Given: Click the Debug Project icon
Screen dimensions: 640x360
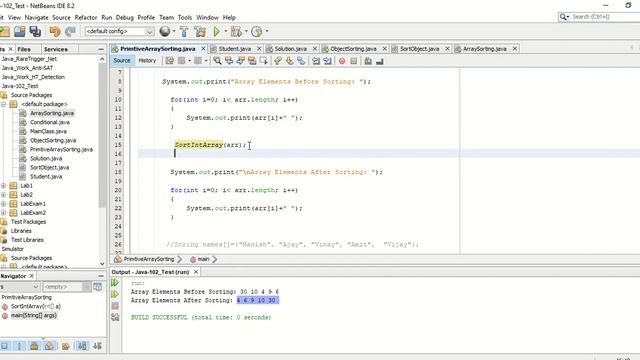Looking at the screenshot, I should click(236, 31).
